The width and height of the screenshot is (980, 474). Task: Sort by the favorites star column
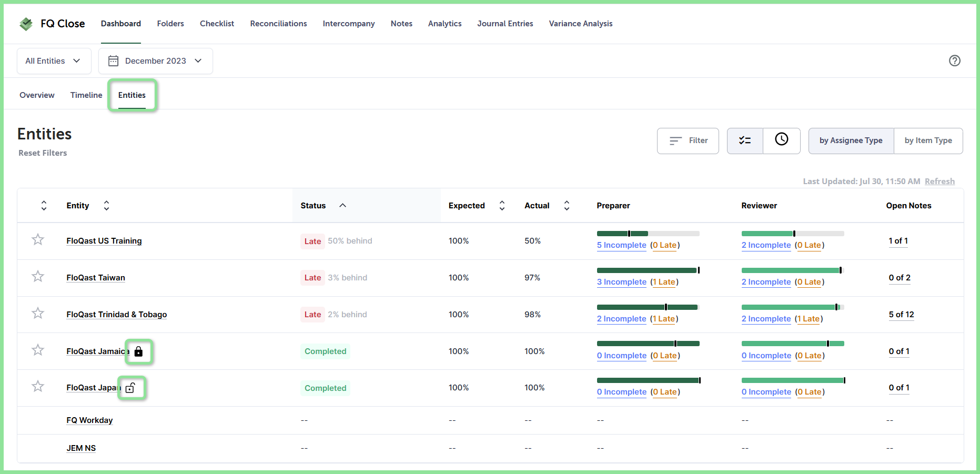click(x=44, y=206)
